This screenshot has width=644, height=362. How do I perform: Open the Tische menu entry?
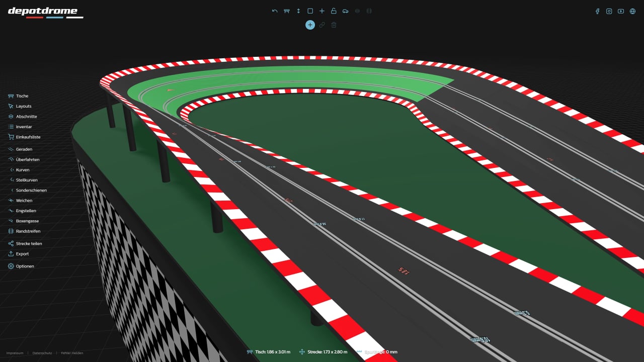coord(19,96)
